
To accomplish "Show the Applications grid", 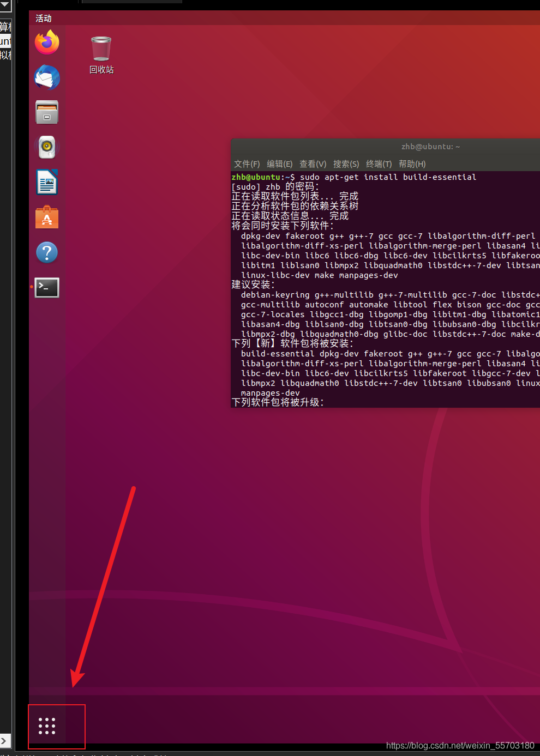I will point(46,726).
